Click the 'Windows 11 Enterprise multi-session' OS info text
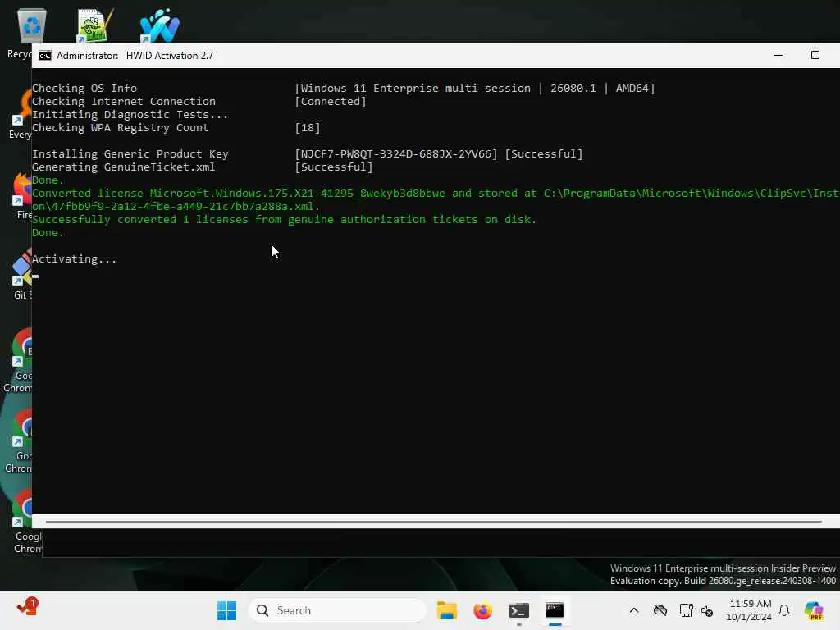Viewport: 840px width, 630px height. pyautogui.click(x=416, y=88)
